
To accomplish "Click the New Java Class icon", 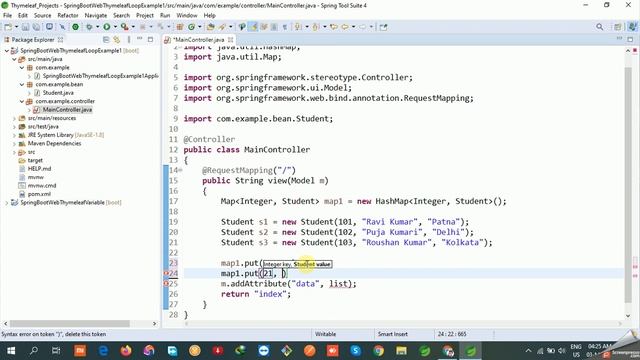I will click(x=191, y=27).
